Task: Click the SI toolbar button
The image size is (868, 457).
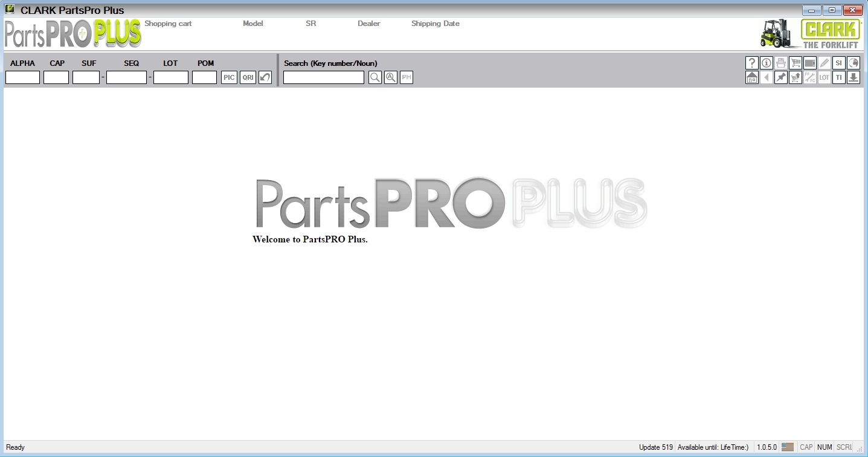Action: pyautogui.click(x=839, y=63)
